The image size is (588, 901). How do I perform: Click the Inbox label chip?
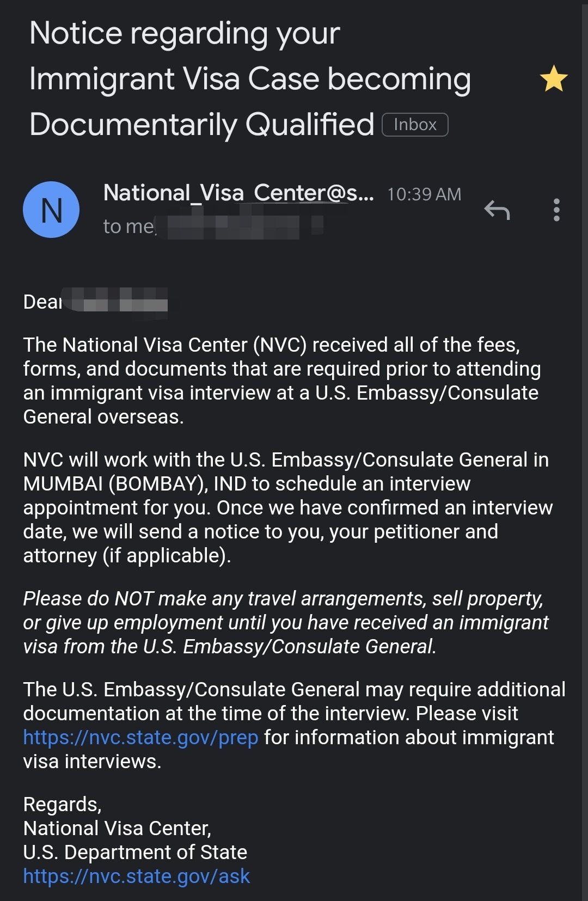click(415, 125)
